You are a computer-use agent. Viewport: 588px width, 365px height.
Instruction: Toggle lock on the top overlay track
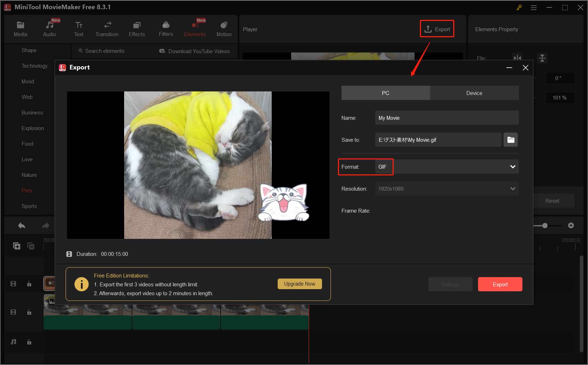[x=29, y=284]
